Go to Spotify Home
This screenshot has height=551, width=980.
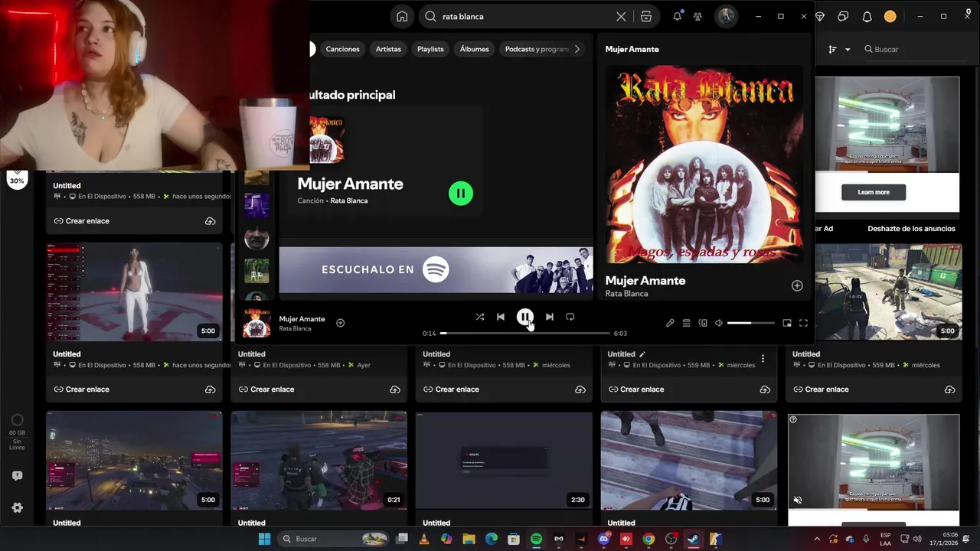pyautogui.click(x=402, y=16)
